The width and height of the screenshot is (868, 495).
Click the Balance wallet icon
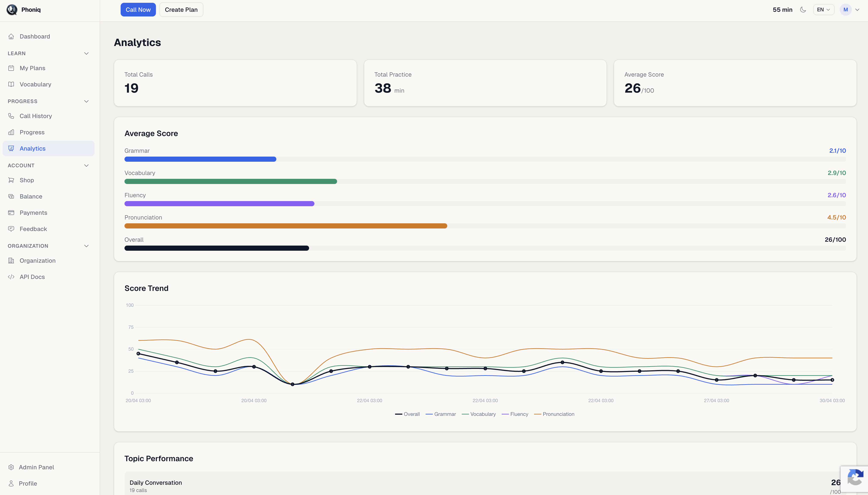point(11,197)
